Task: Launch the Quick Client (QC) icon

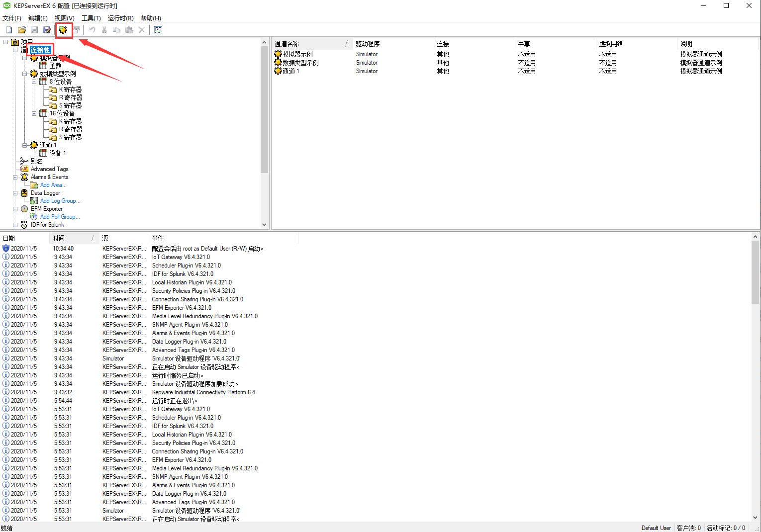Action: pos(158,30)
